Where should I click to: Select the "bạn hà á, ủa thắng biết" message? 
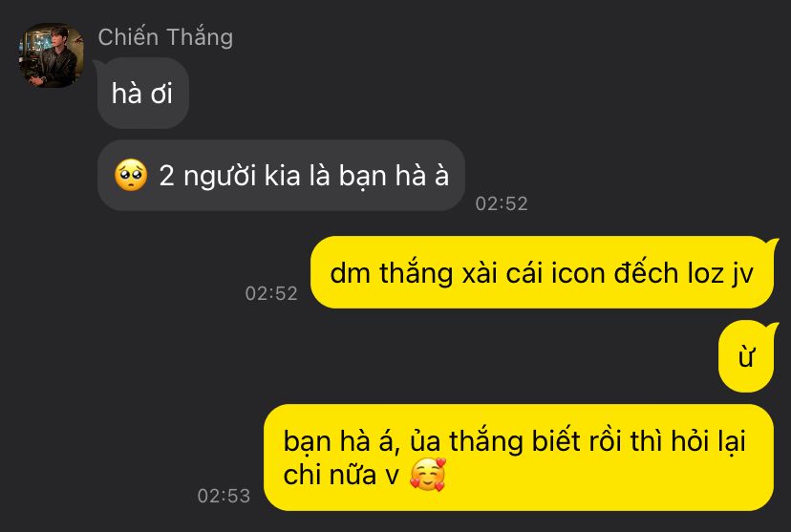pyautogui.click(x=519, y=458)
